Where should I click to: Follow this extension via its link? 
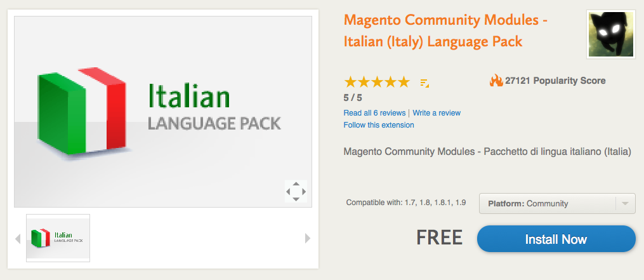379,125
